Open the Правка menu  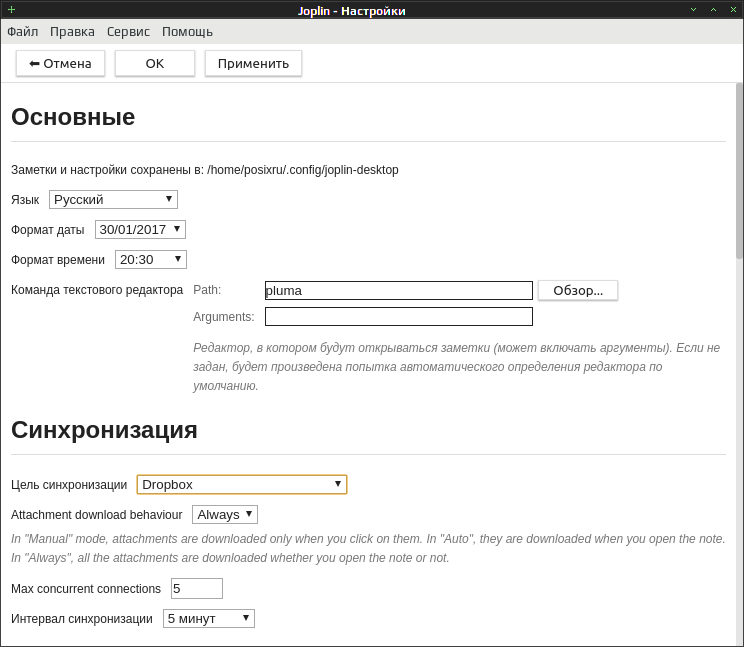72,32
